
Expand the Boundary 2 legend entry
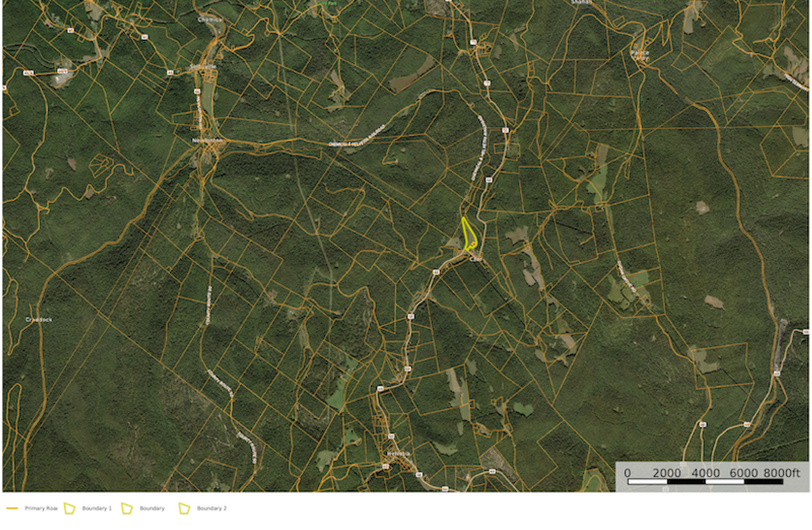pos(211,509)
